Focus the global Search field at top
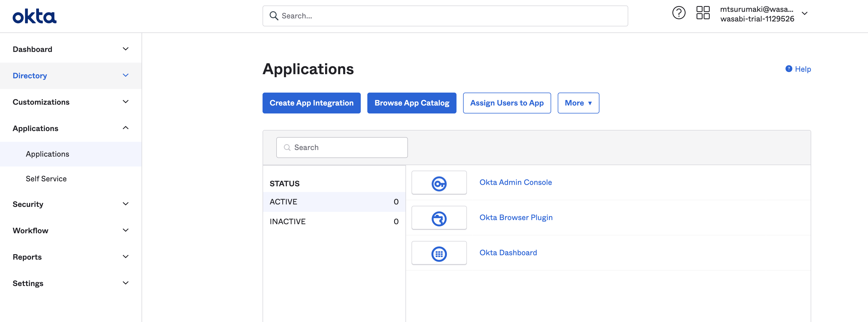868x322 pixels. (x=445, y=16)
